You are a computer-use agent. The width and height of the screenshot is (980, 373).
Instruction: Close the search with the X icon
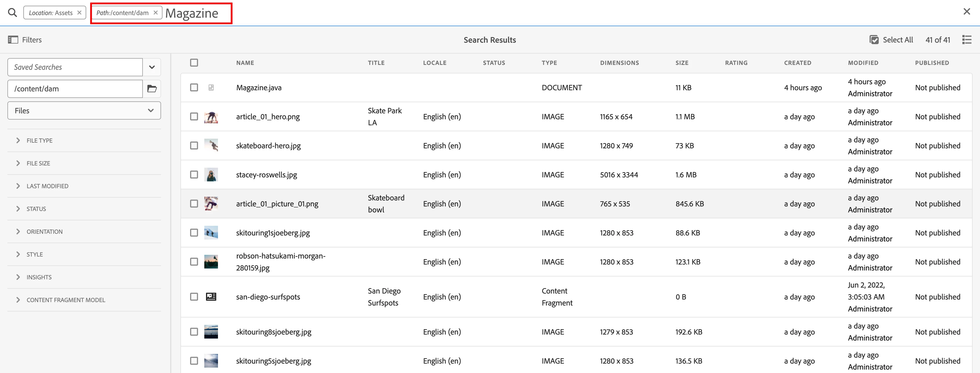(x=967, y=11)
